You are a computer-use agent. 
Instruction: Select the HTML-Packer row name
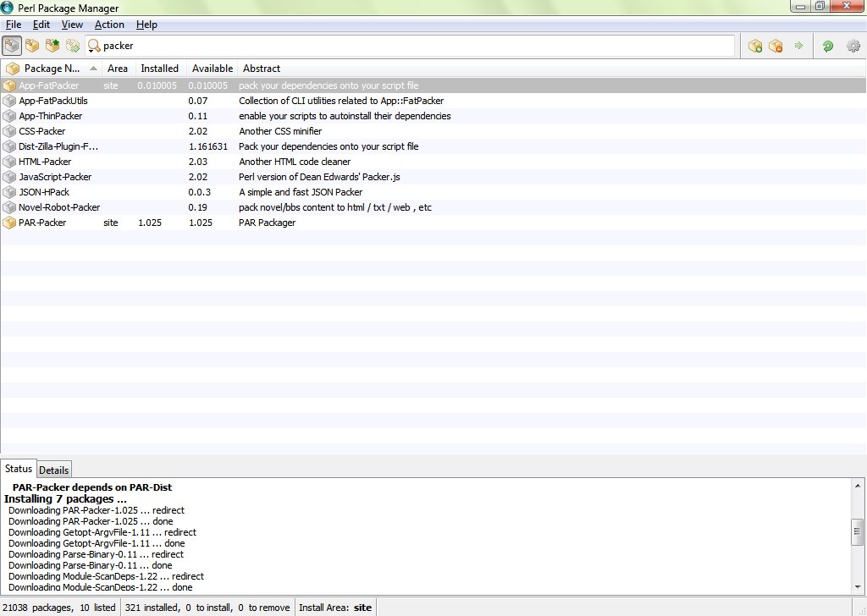point(45,162)
